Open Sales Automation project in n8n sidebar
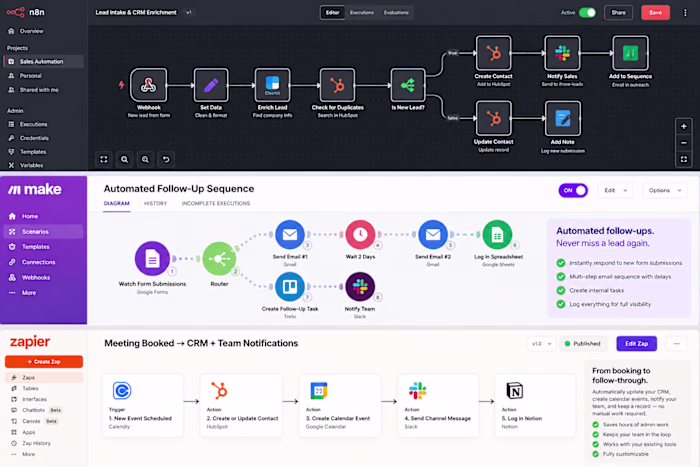 click(43, 62)
